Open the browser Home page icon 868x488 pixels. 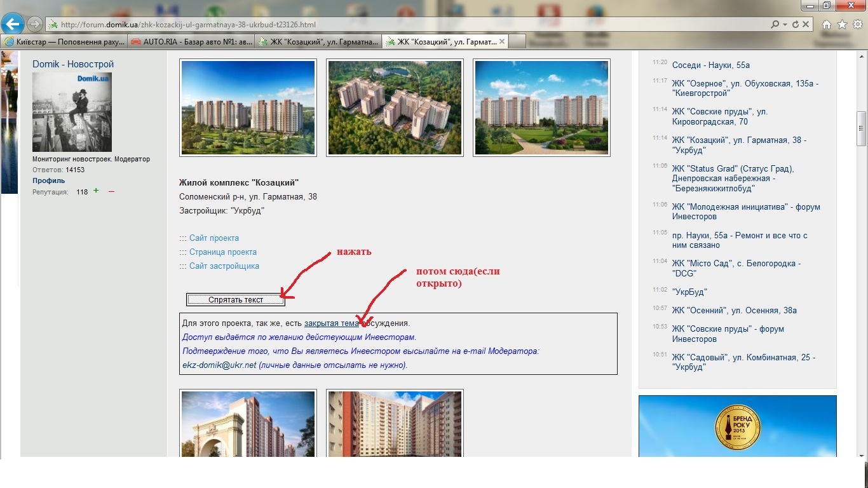827,25
